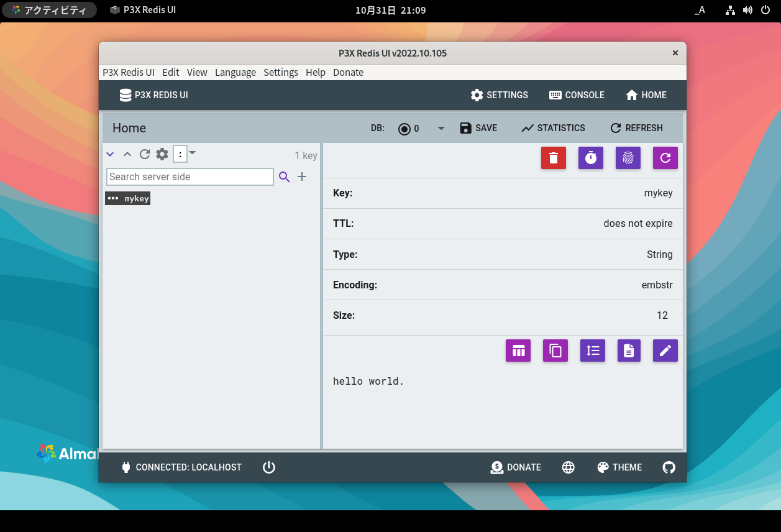Screen dimensions: 781x532
Task: Open the DB selector dropdown arrow
Action: [x=441, y=128]
